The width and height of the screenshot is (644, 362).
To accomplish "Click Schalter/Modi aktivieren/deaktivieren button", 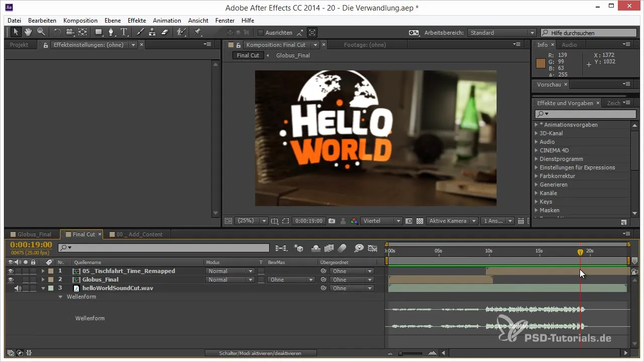I will pos(261,353).
